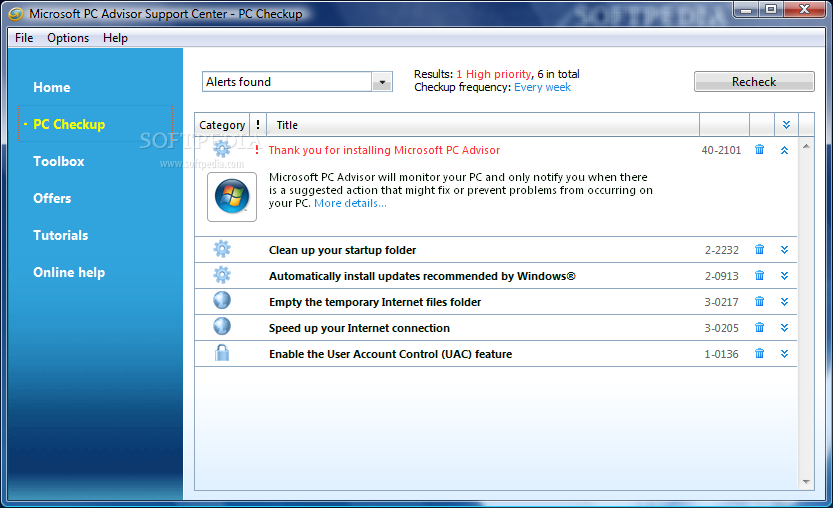The width and height of the screenshot is (833, 508).
Task: Sort by the Category column header
Action: pos(222,125)
